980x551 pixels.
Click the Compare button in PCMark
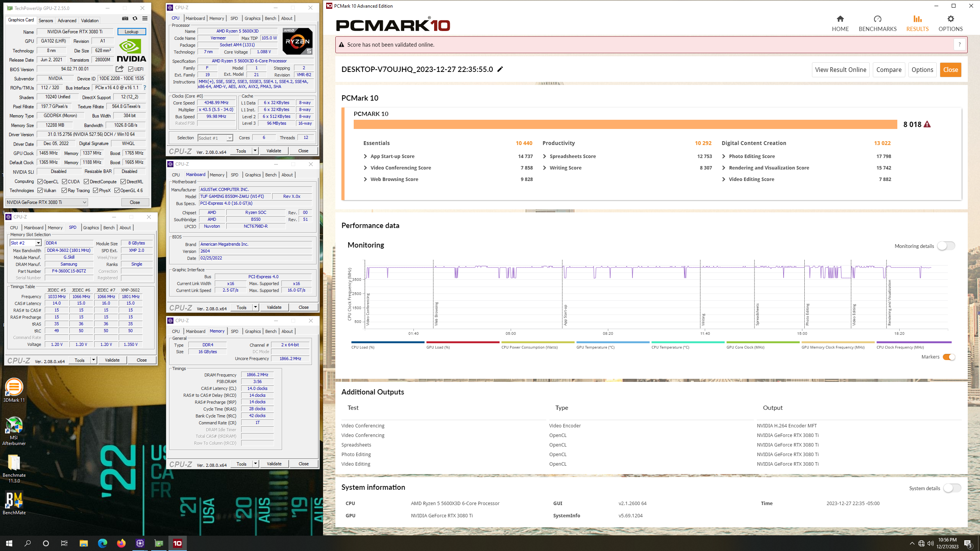889,70
